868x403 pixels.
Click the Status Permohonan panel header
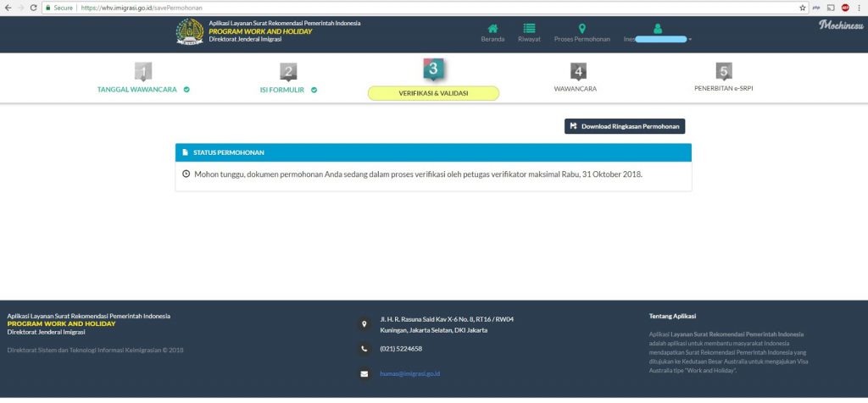[433, 152]
